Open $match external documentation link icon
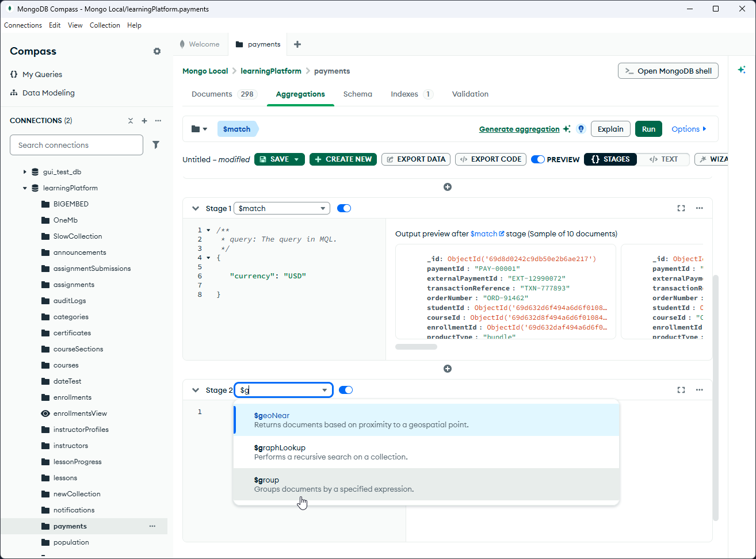 502,233
